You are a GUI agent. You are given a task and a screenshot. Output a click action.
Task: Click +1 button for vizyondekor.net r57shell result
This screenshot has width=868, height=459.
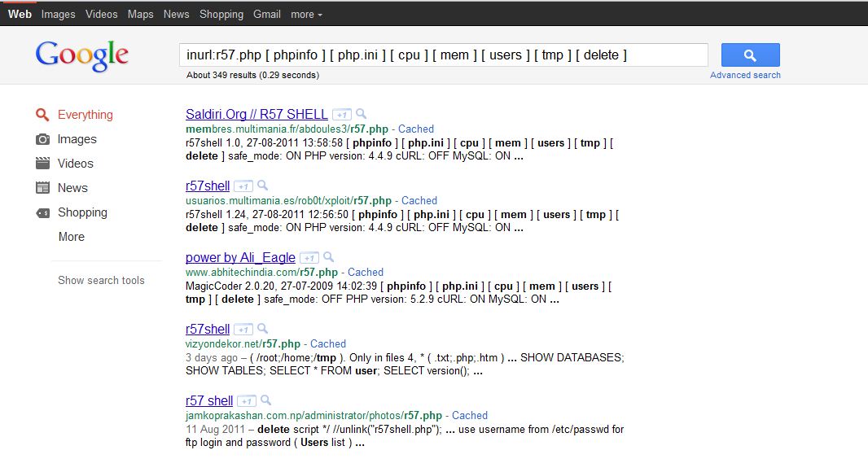coord(243,330)
